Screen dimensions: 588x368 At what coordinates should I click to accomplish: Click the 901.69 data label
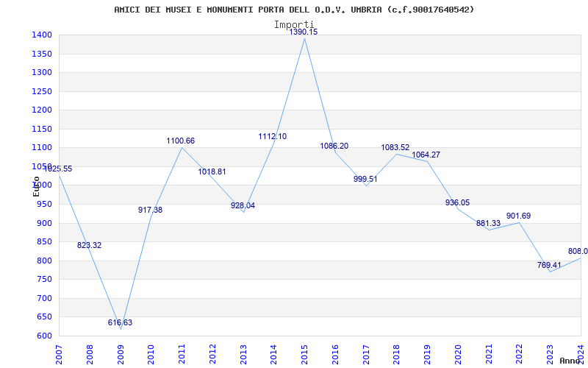tap(519, 216)
